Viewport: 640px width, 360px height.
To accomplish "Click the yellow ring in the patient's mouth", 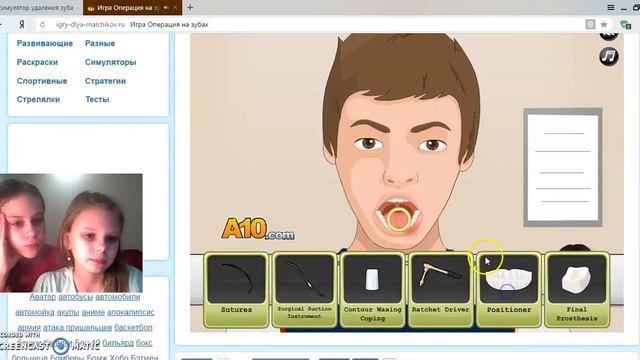I will click(398, 219).
